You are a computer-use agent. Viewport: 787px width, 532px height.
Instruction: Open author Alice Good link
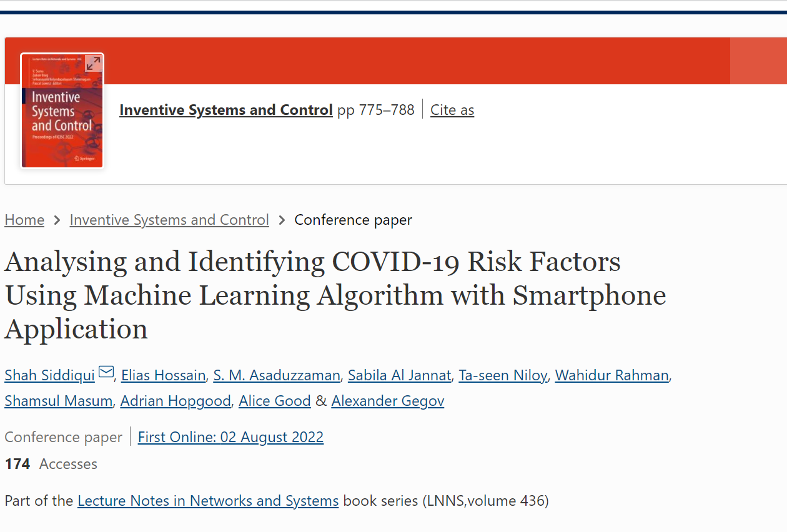pyautogui.click(x=275, y=401)
